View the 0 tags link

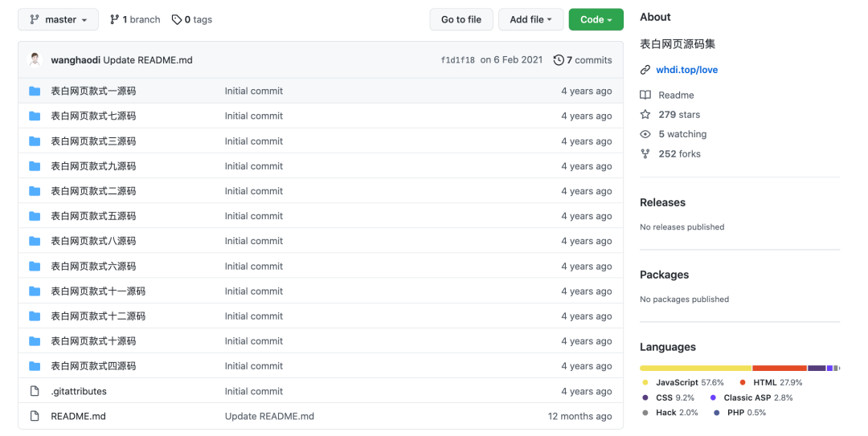point(192,19)
